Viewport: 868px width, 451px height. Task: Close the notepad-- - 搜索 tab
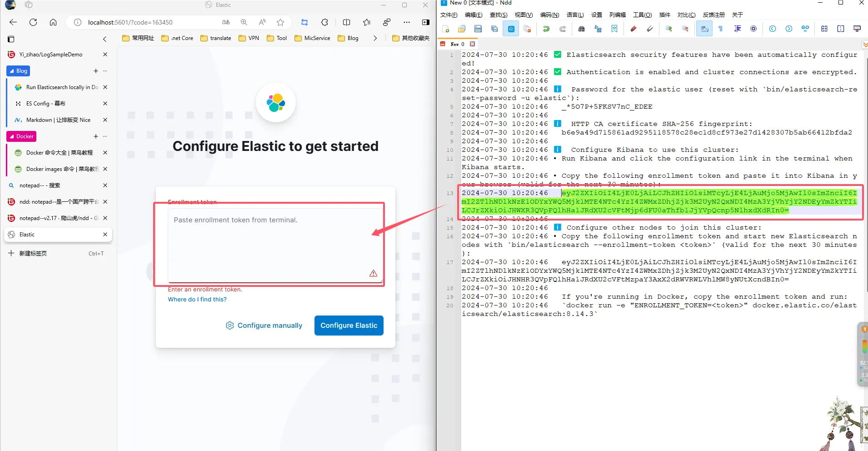pyautogui.click(x=105, y=185)
